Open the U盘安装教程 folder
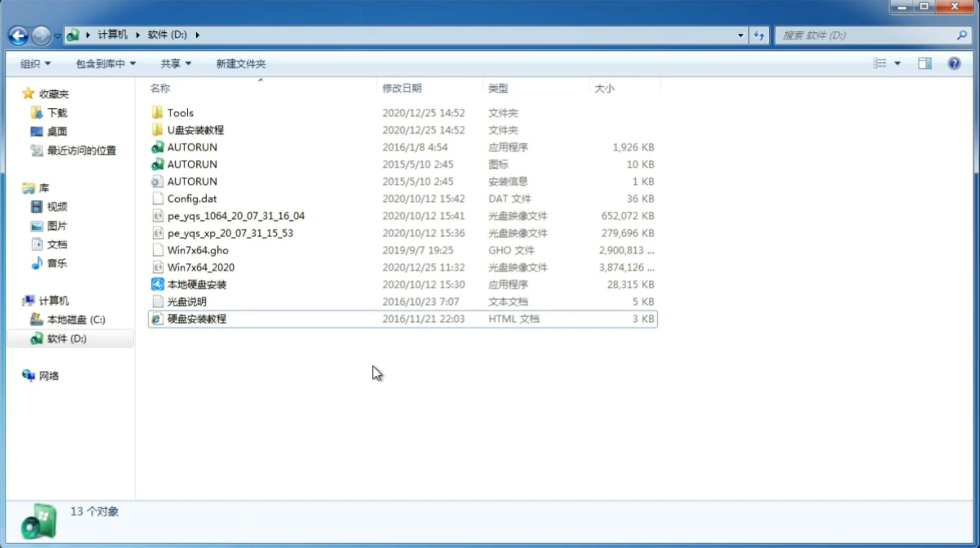 click(x=195, y=129)
